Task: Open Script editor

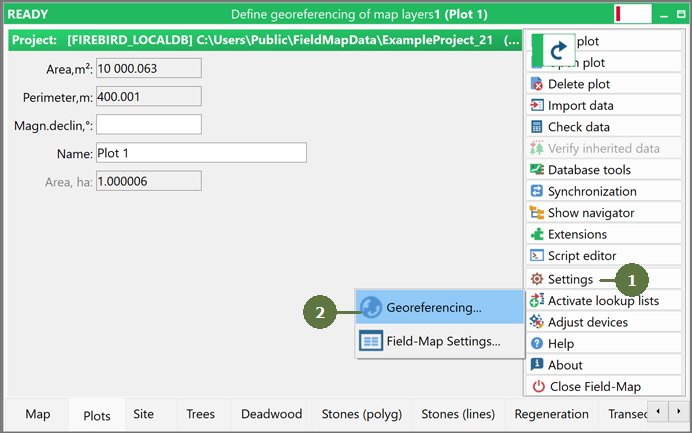Action: click(603, 256)
